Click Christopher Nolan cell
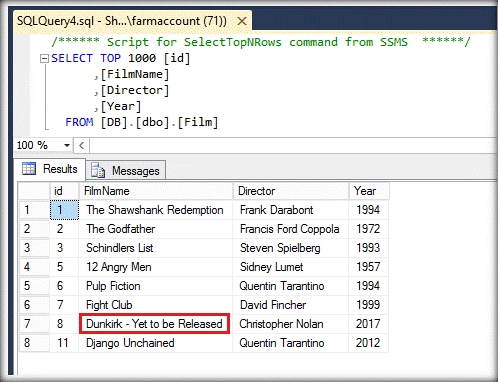The height and width of the screenshot is (382, 498). (291, 324)
